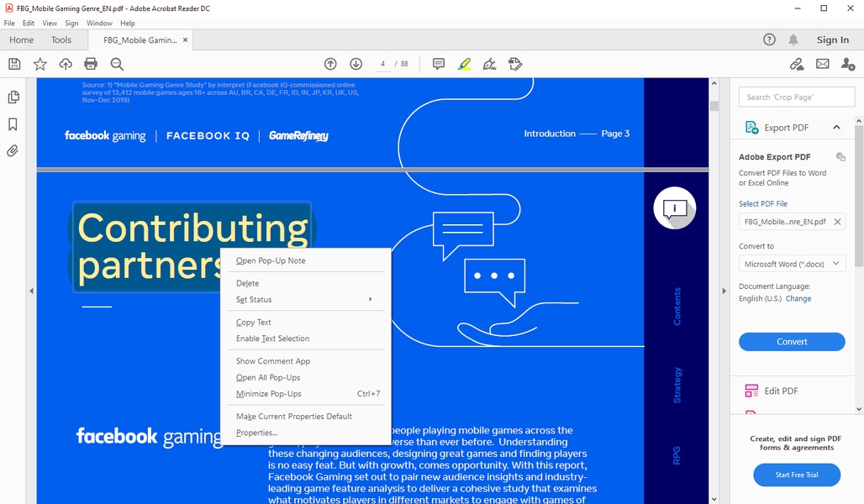Select the highlight text tool
The height and width of the screenshot is (504, 864).
click(x=464, y=64)
